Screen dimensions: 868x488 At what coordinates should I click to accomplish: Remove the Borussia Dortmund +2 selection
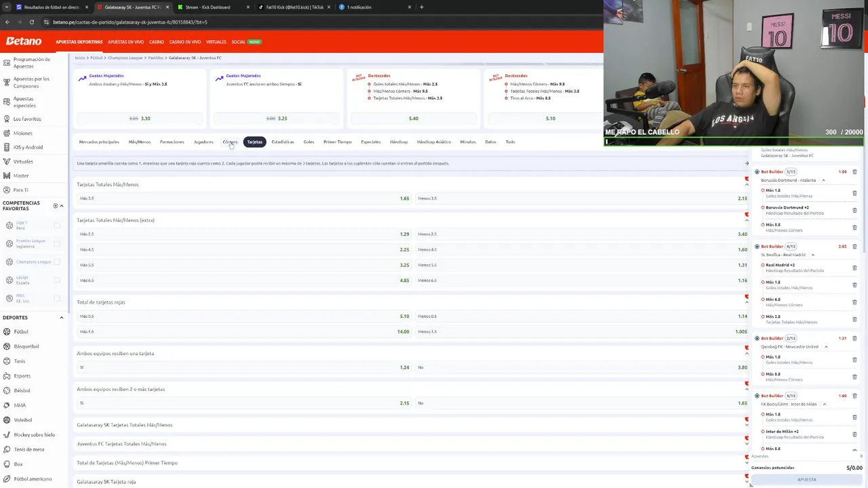[854, 210]
